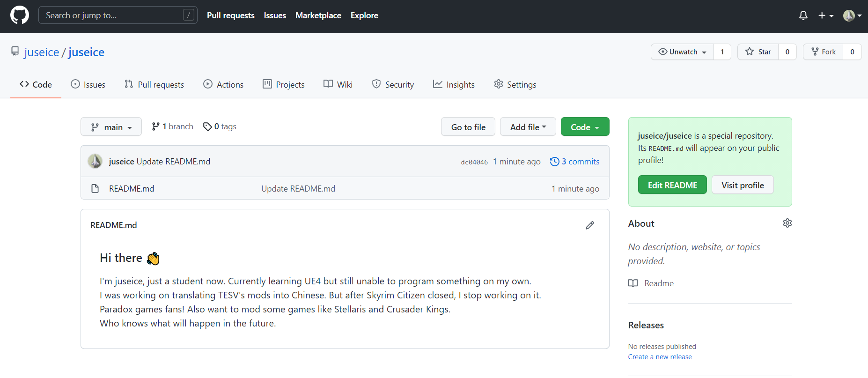The image size is (868, 378).
Task: Open README.md file in file list
Action: (132, 189)
